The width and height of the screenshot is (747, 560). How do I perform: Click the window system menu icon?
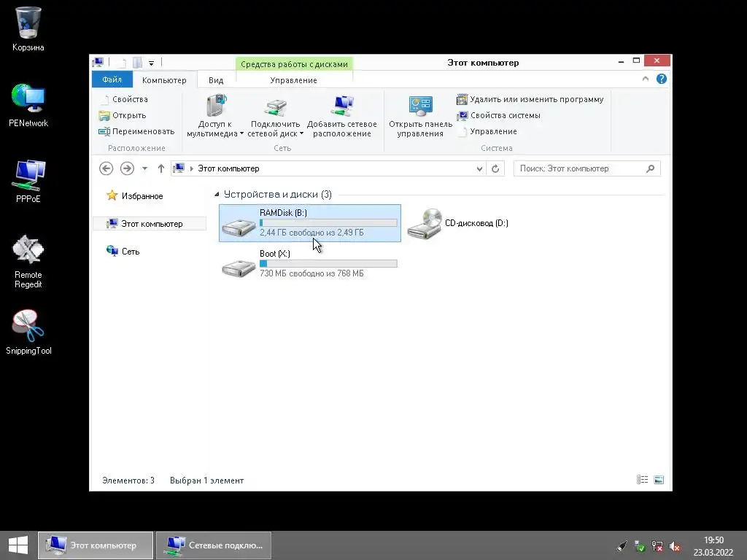pyautogui.click(x=98, y=63)
